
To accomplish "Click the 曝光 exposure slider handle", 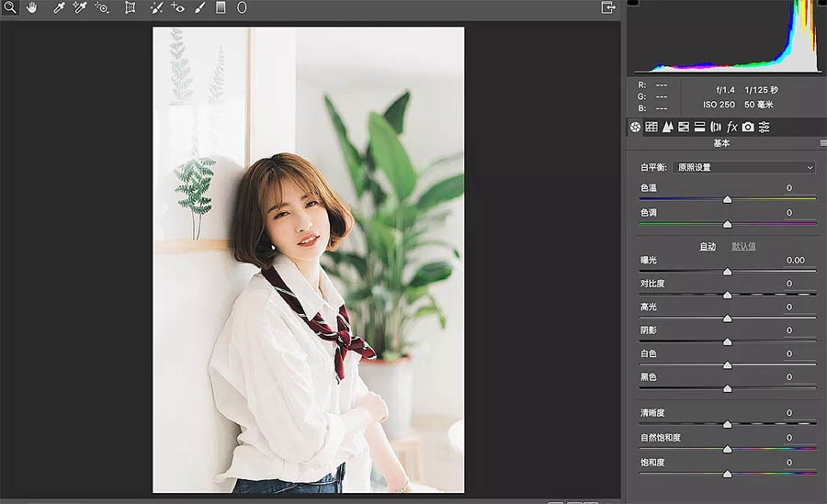I will [728, 272].
